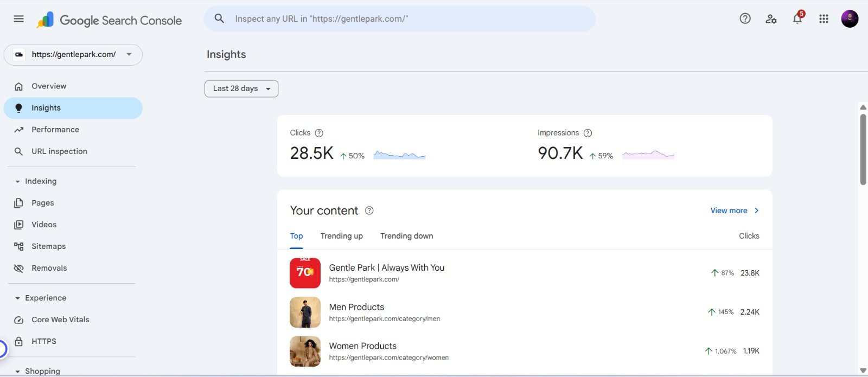Viewport: 868px width, 377px height.
Task: Click the Insights lightbulb icon
Action: pyautogui.click(x=18, y=108)
